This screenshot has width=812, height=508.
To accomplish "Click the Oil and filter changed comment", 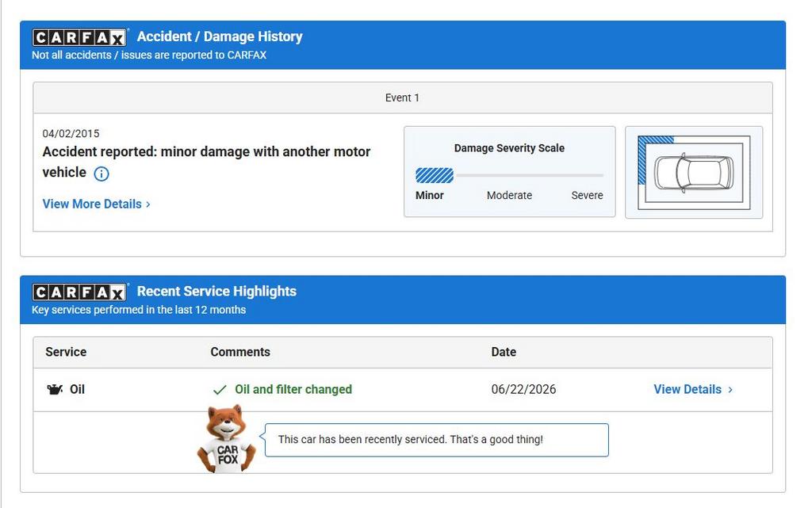I will pos(293,390).
